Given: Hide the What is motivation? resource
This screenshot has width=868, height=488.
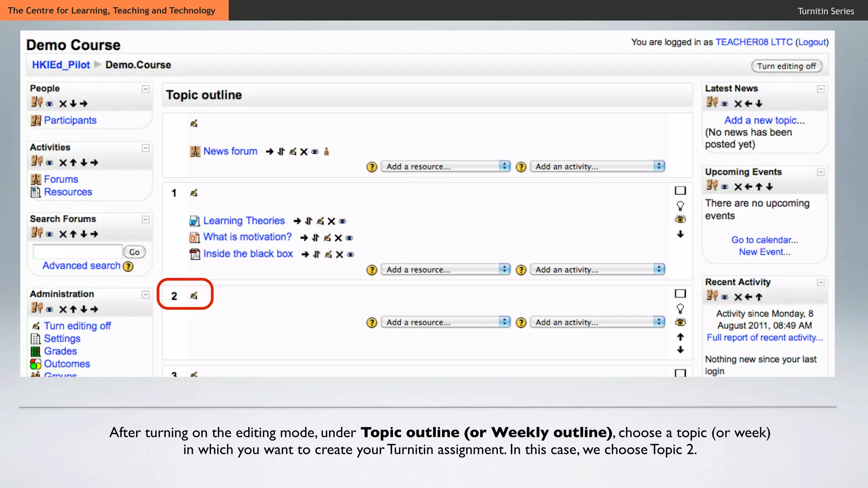Looking at the screenshot, I should coord(349,238).
